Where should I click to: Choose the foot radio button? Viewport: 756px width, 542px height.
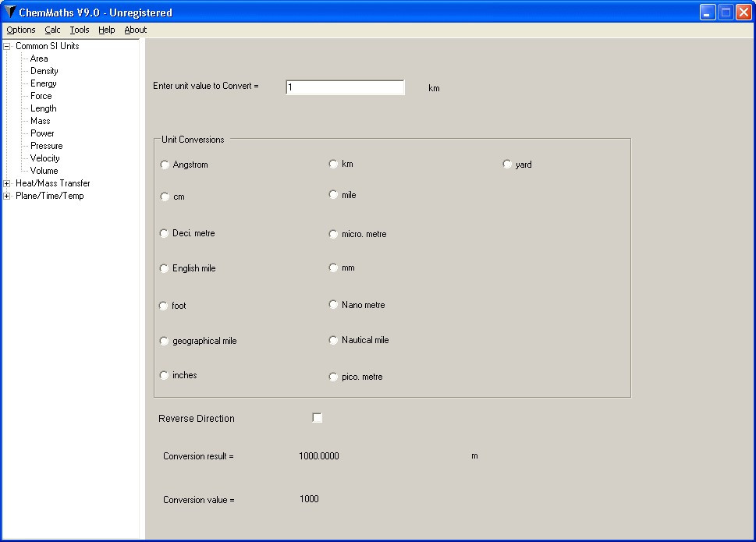click(x=163, y=306)
